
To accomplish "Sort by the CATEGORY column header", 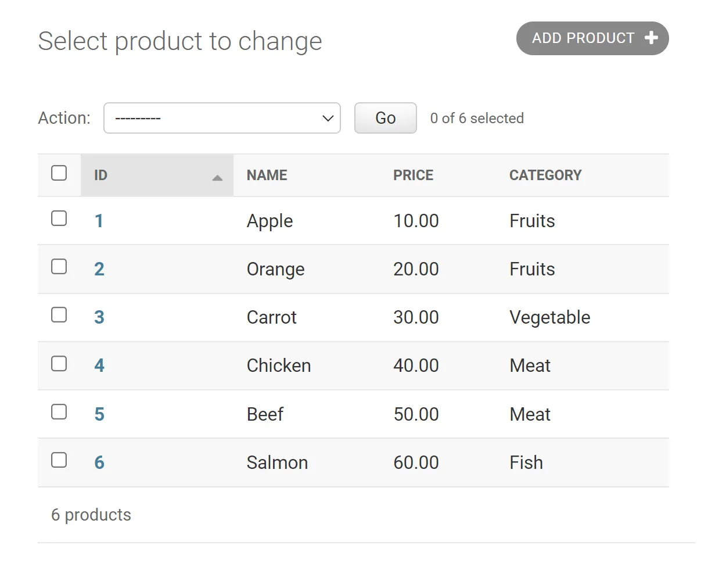I will tap(545, 175).
